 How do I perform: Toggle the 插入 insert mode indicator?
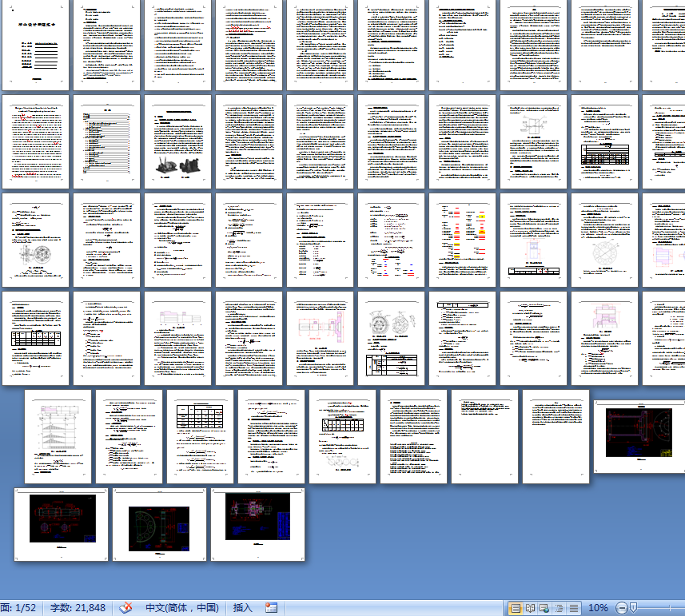pos(243,608)
